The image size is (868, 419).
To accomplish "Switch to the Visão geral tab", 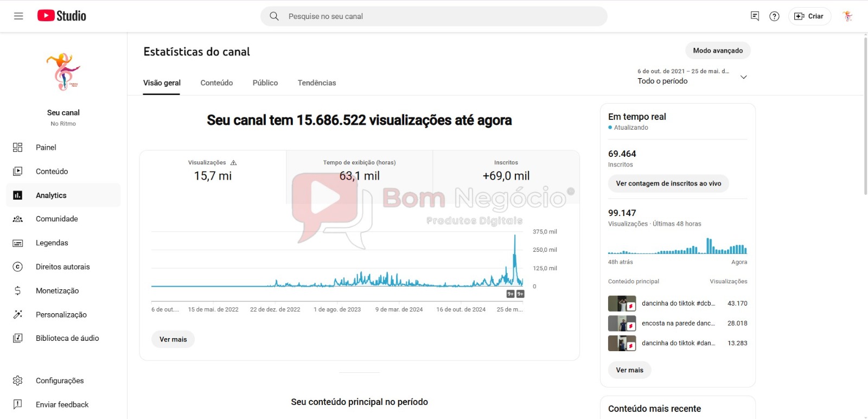I will pyautogui.click(x=162, y=83).
